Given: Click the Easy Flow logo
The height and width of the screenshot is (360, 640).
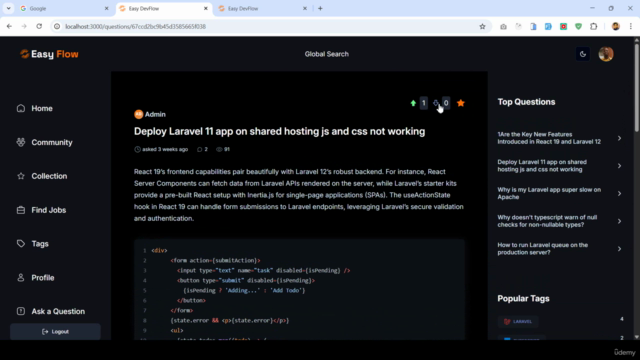Looking at the screenshot, I should point(49,54).
